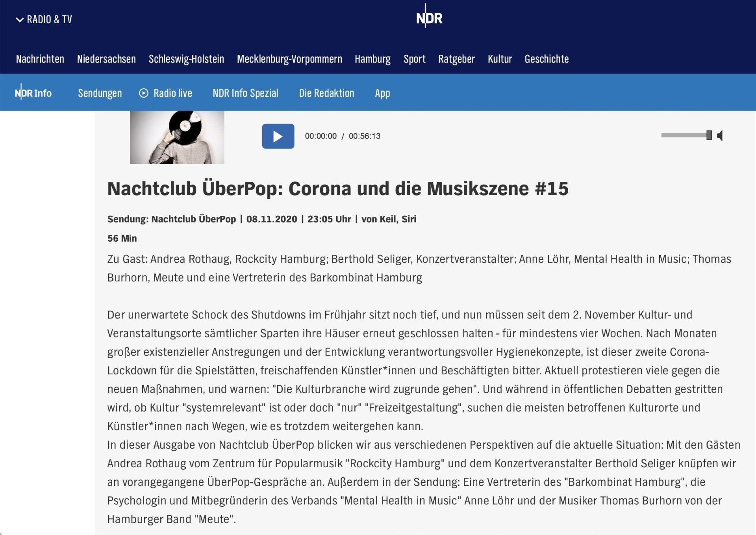
Task: Open the App page link
Action: coord(382,93)
